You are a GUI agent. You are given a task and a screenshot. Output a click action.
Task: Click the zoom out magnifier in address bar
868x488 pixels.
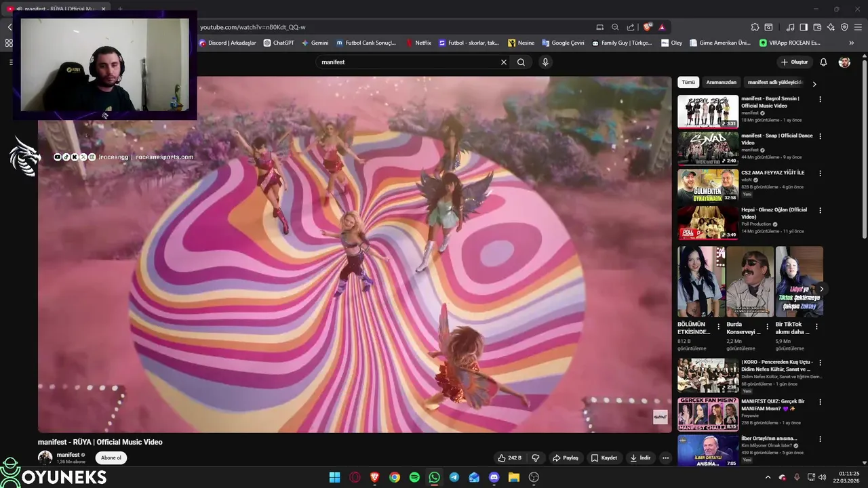615,27
